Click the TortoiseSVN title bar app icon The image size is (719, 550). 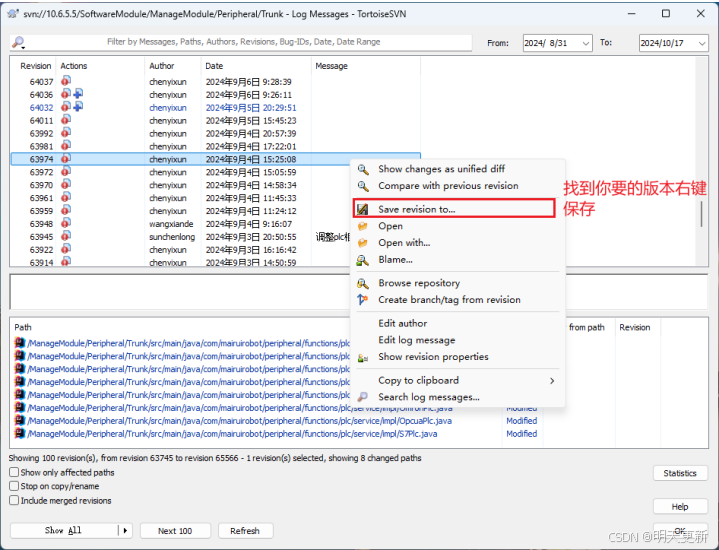(x=13, y=14)
